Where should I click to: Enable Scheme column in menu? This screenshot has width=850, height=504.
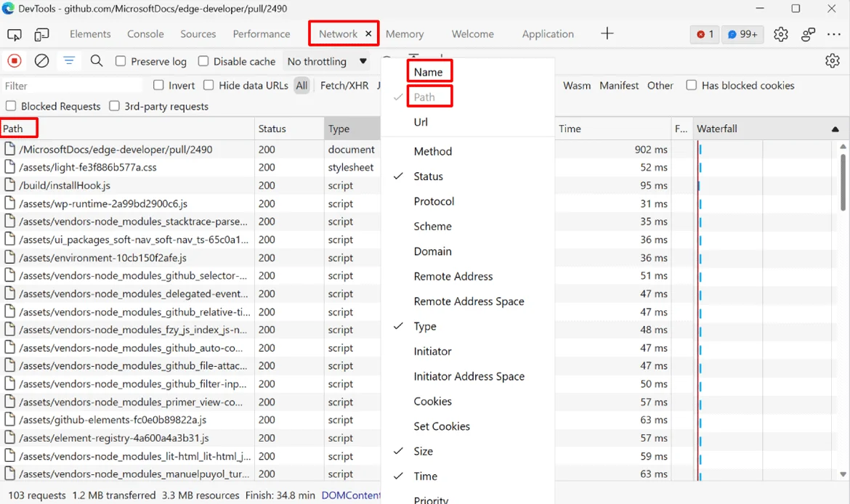pyautogui.click(x=432, y=226)
